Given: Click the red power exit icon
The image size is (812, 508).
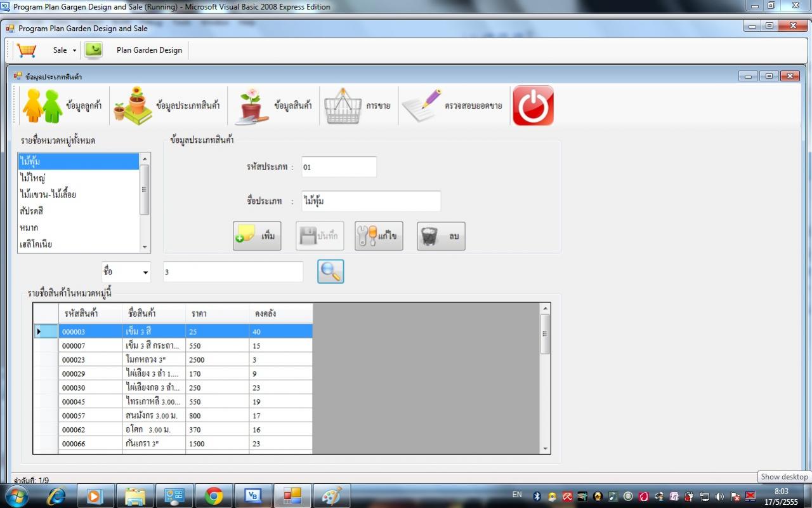Looking at the screenshot, I should click(x=533, y=105).
